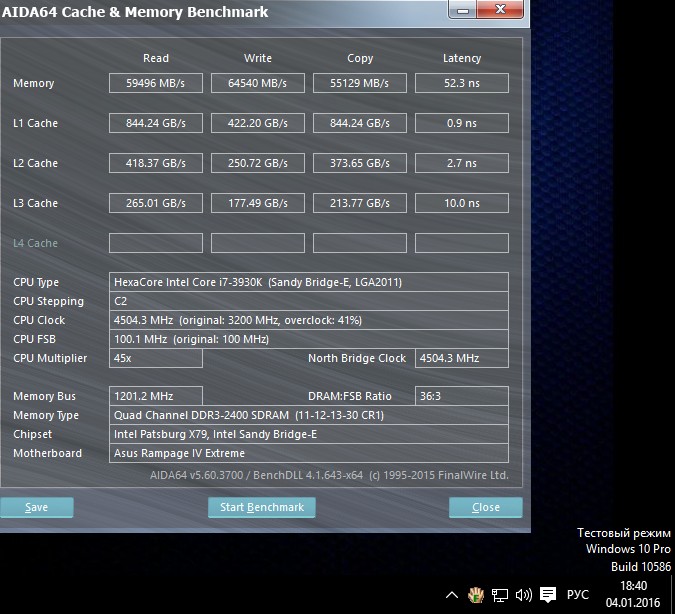The image size is (675, 614).
Task: Click CPU FSB value 100.1 MHz
Action: 309,339
